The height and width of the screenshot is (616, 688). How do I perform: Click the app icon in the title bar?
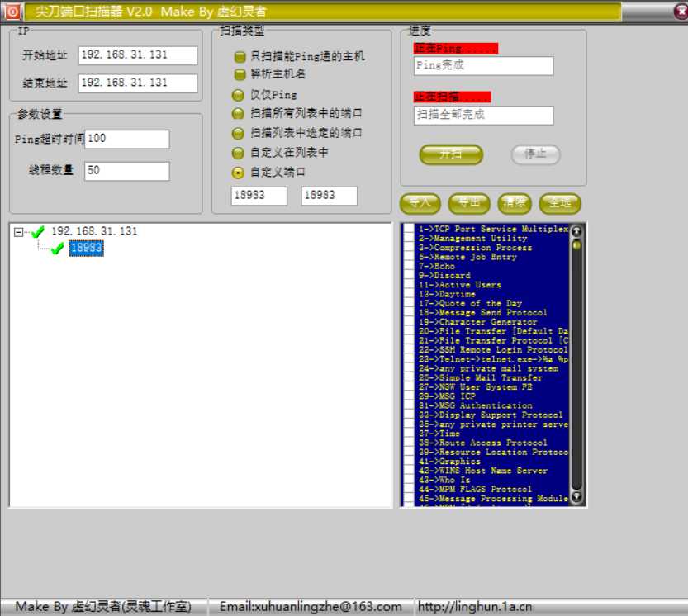coord(12,12)
